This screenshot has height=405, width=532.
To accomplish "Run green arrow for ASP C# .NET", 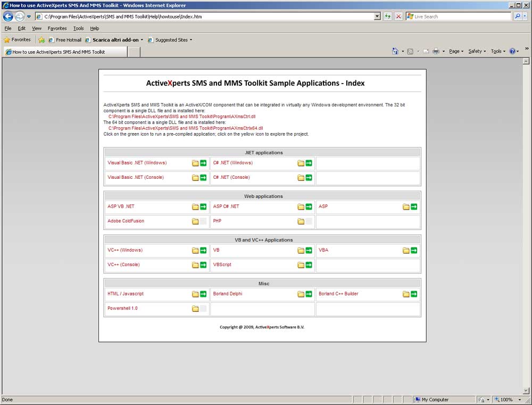I will click(x=309, y=206).
